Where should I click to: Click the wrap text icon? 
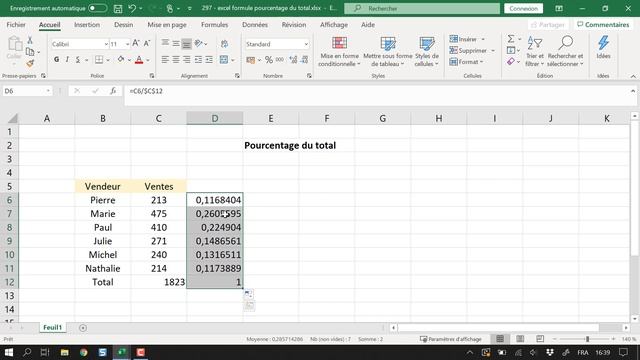(x=224, y=44)
